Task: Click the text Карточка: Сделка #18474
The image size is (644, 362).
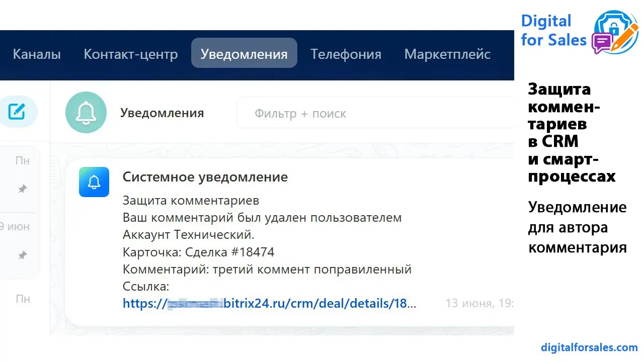Action: coord(199,252)
